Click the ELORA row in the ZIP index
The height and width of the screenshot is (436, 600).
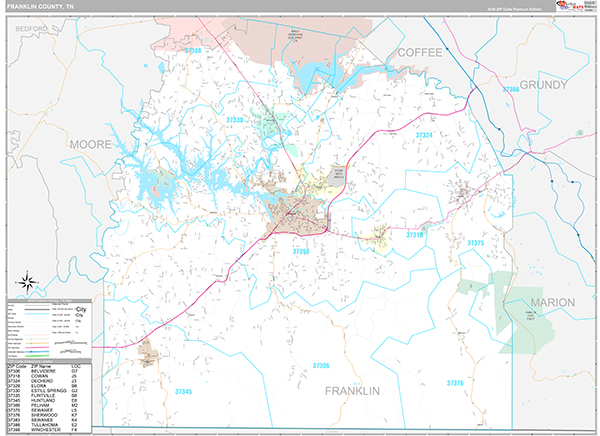click(x=45, y=386)
